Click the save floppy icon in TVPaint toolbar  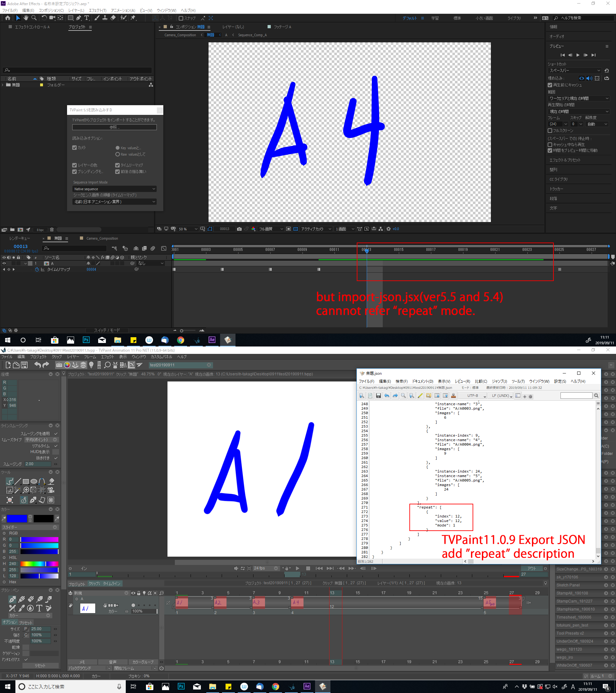(24, 365)
